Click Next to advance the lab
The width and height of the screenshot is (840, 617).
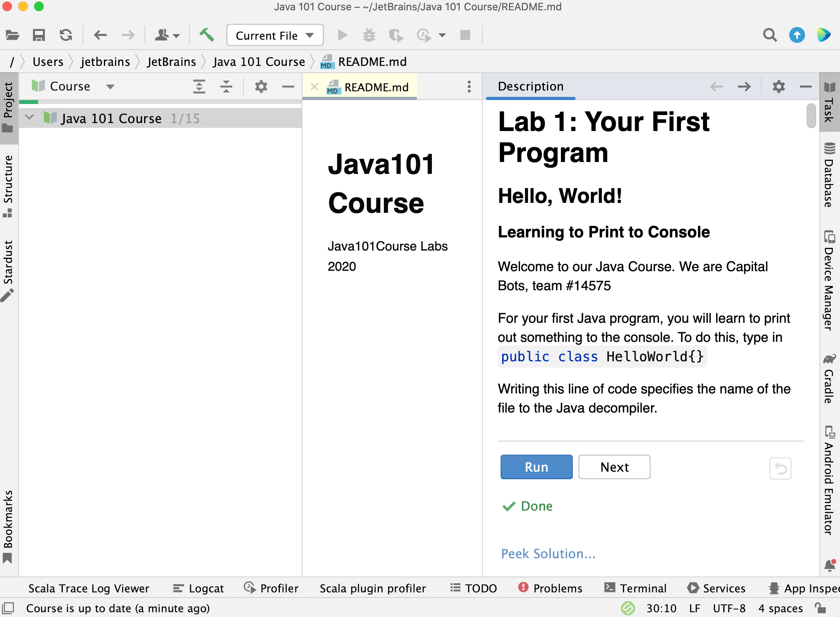coord(613,467)
